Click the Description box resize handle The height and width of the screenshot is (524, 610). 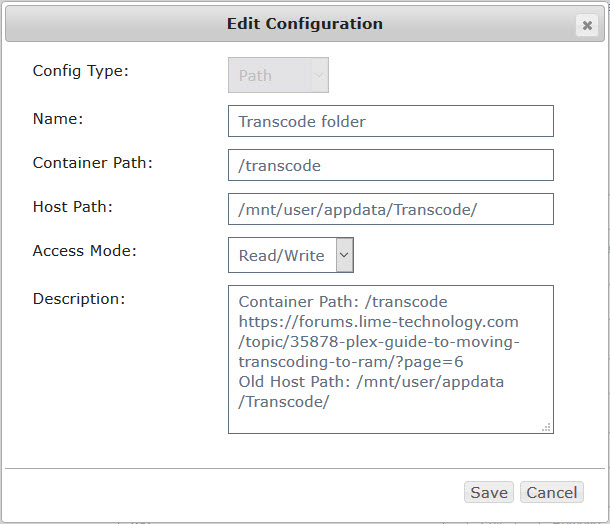click(x=546, y=427)
